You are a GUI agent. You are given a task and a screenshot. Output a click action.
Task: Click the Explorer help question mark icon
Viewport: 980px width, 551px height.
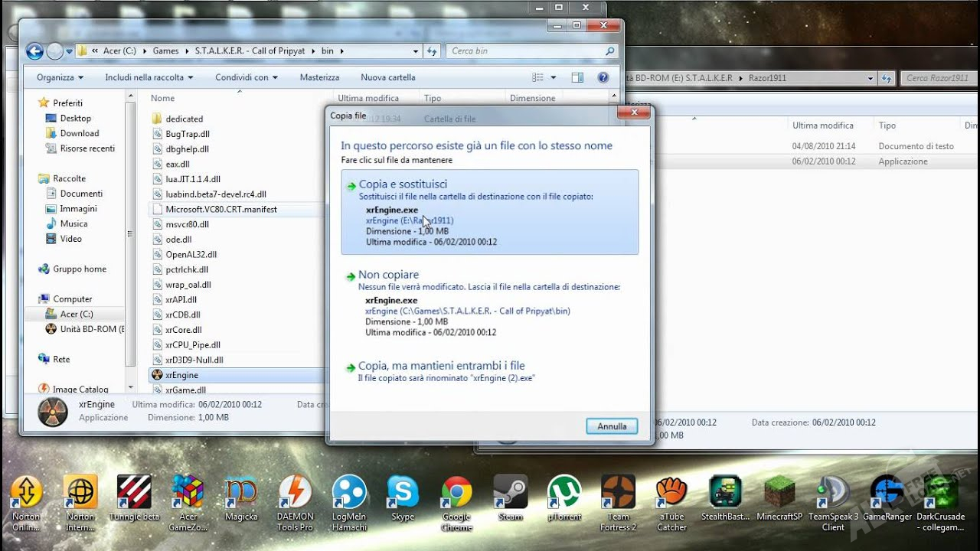(603, 77)
